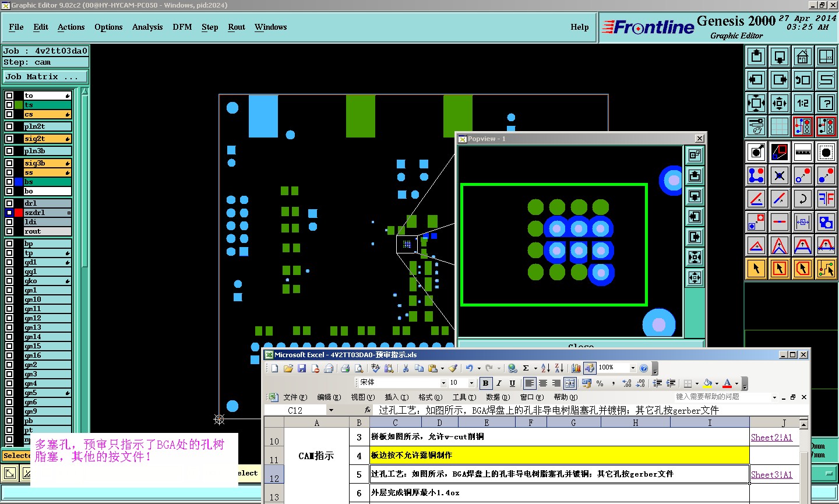Click the connected blue-red dots icon
This screenshot has width=839, height=504.
tap(756, 175)
